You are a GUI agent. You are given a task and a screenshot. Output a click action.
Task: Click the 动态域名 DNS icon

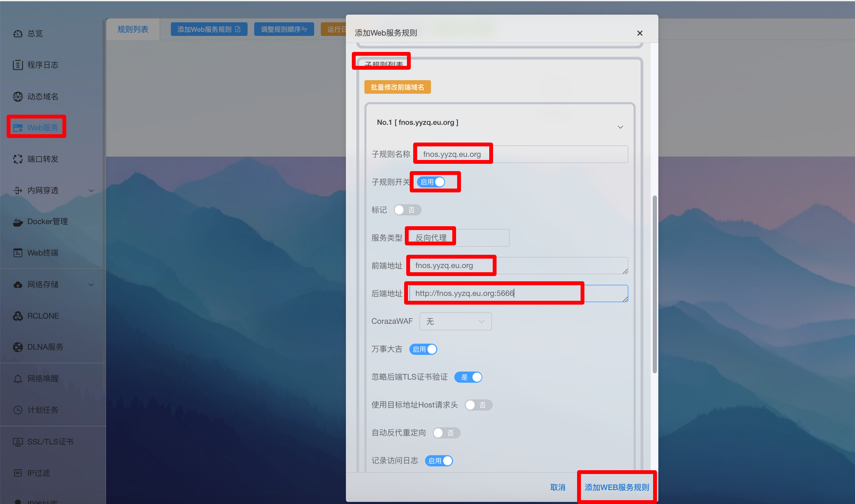[18, 97]
